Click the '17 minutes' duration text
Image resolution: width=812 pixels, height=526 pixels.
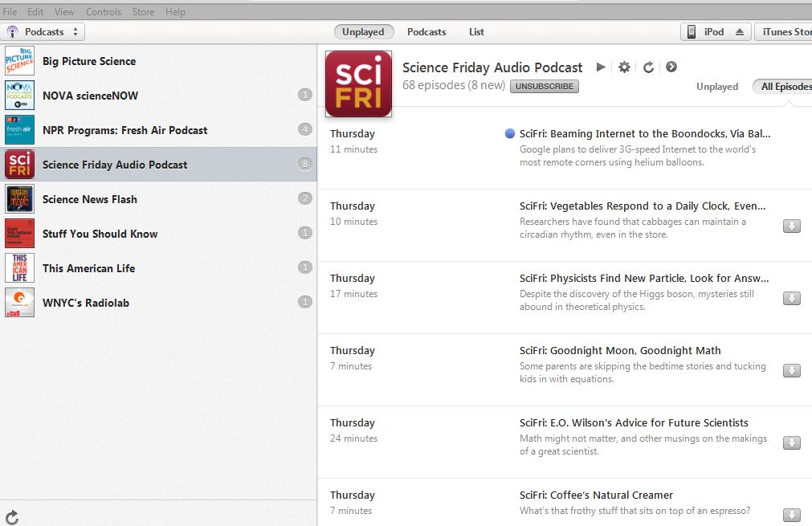[353, 294]
